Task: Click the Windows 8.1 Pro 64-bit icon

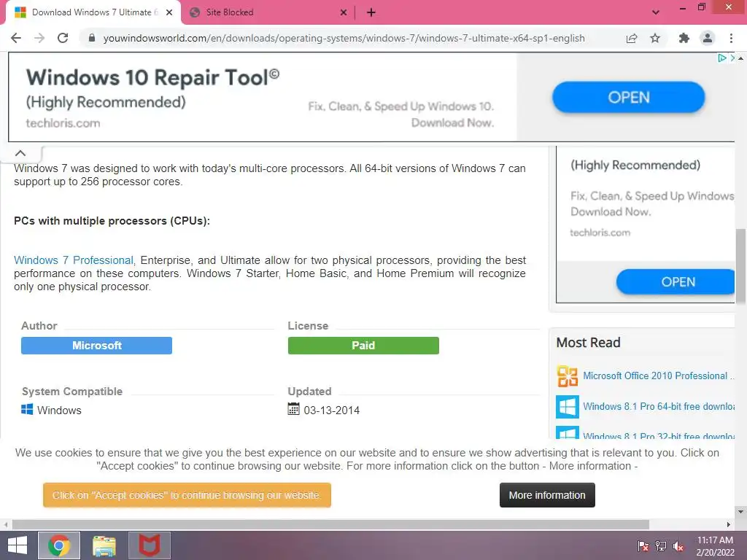Action: 568,407
